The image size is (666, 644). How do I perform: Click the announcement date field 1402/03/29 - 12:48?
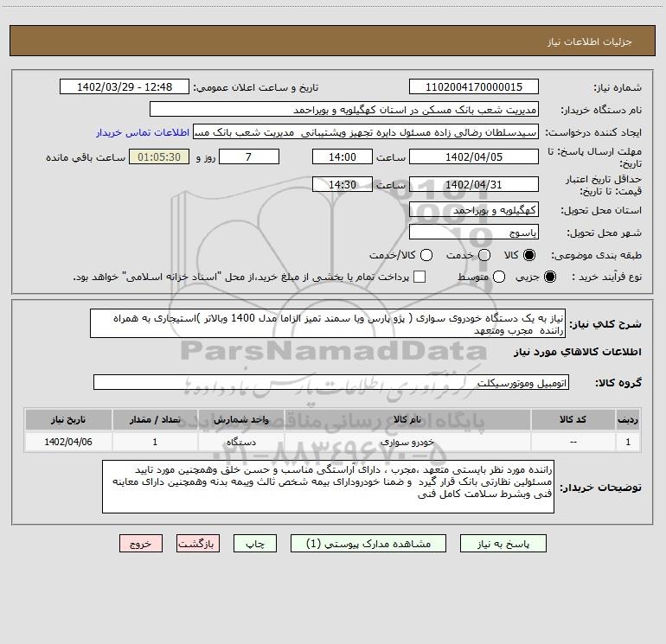point(125,87)
